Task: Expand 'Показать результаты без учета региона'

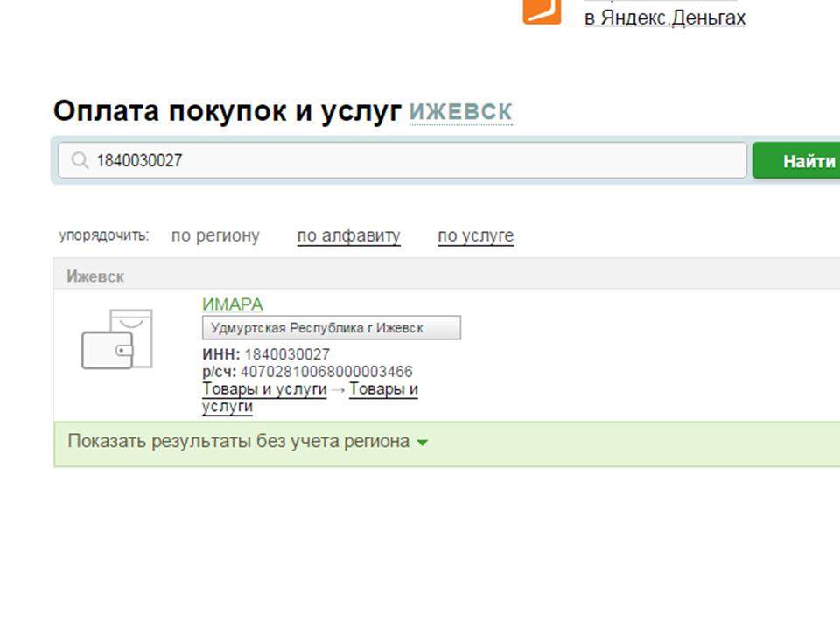Action: (238, 441)
